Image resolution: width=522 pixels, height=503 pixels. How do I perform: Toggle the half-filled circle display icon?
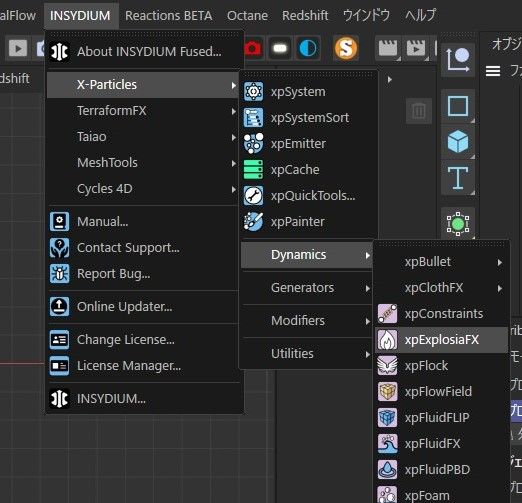tap(308, 49)
